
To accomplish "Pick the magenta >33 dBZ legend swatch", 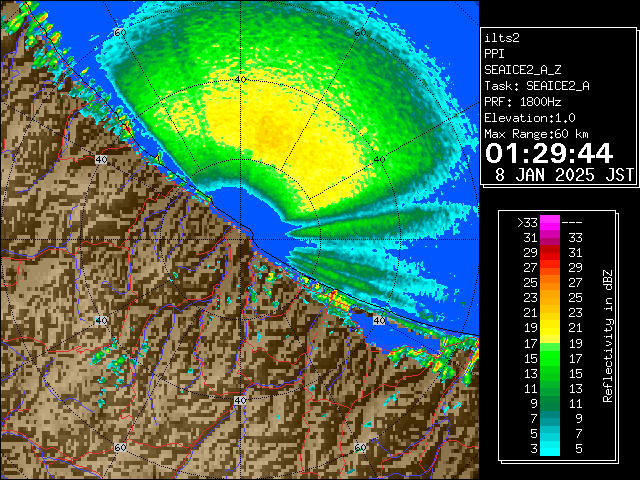I will pyautogui.click(x=550, y=222).
